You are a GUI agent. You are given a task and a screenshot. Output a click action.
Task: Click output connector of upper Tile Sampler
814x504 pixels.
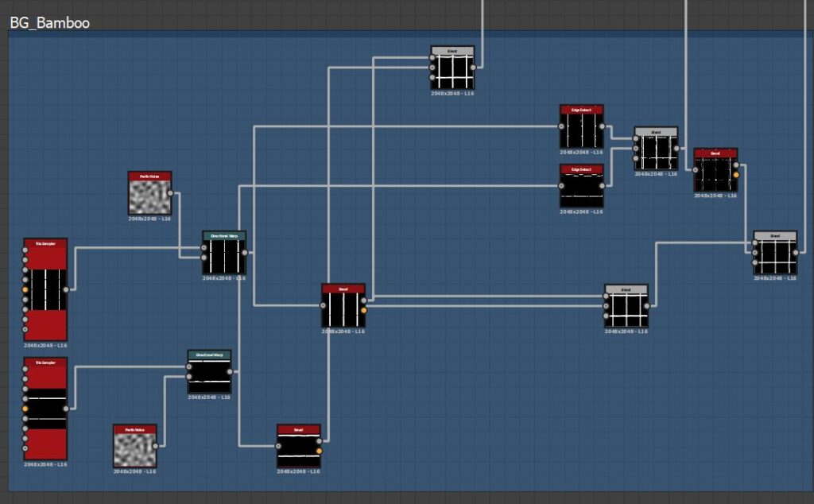point(66,289)
